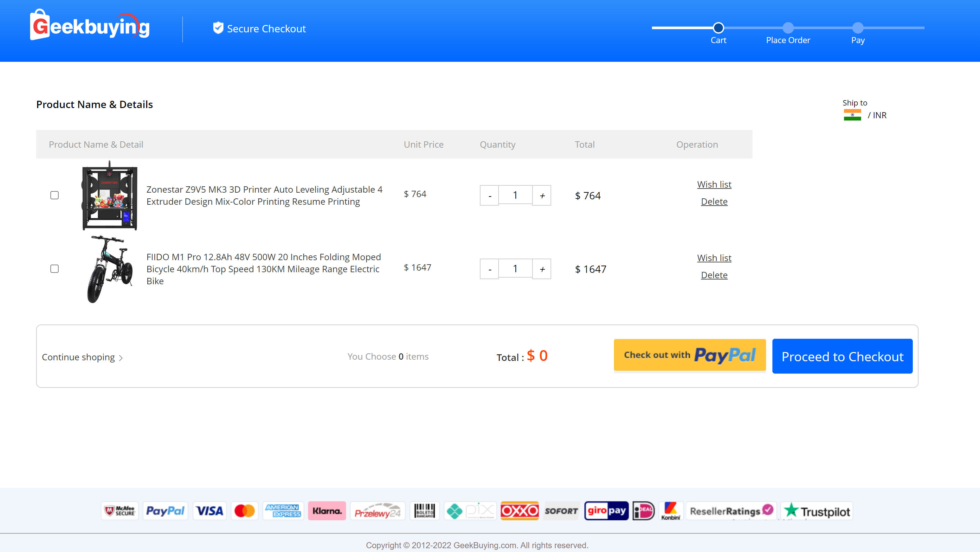This screenshot has width=980, height=552.
Task: Click the Konbini payment icon
Action: (x=670, y=510)
